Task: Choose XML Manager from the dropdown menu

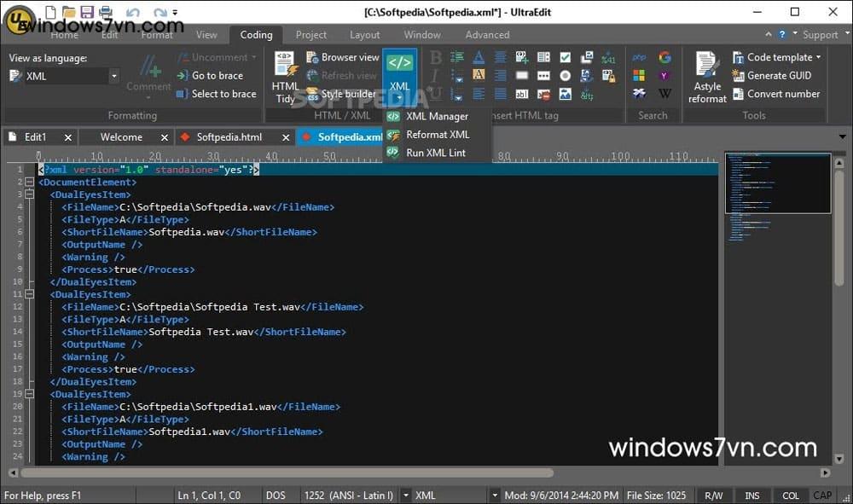Action: 437,116
